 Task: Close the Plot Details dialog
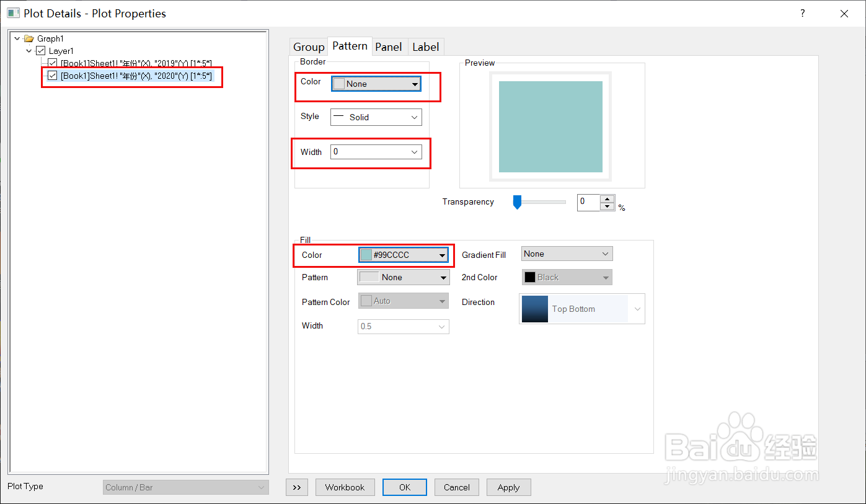tap(844, 13)
